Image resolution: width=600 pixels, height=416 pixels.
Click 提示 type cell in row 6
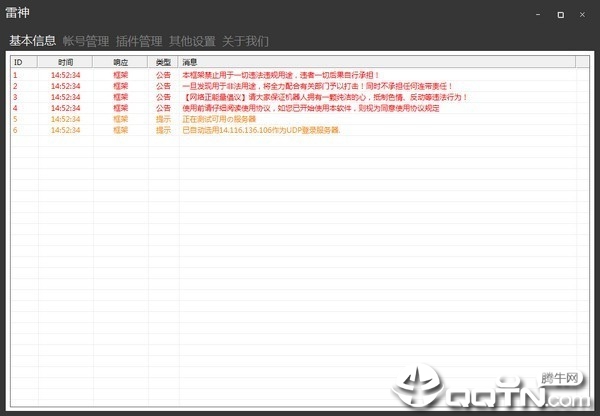(x=163, y=131)
